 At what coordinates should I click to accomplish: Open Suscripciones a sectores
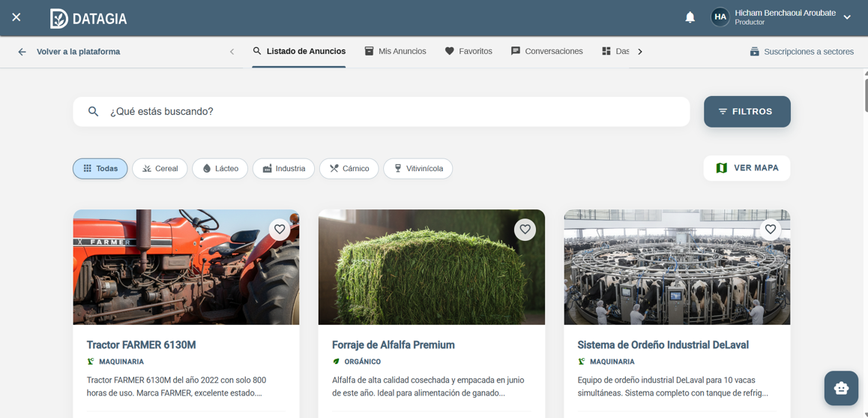point(801,52)
